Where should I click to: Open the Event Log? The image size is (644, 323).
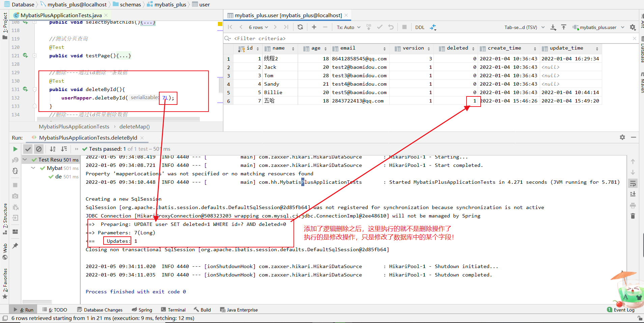coord(621,310)
